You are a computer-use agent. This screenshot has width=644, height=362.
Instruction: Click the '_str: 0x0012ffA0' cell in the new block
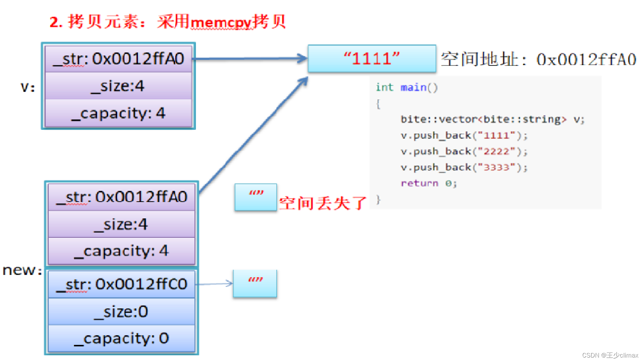coord(122,197)
